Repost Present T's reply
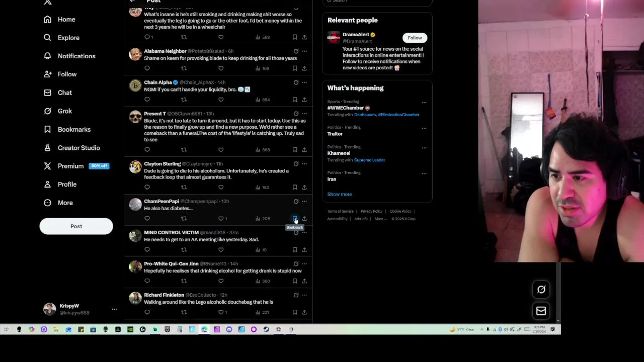 tap(184, 150)
